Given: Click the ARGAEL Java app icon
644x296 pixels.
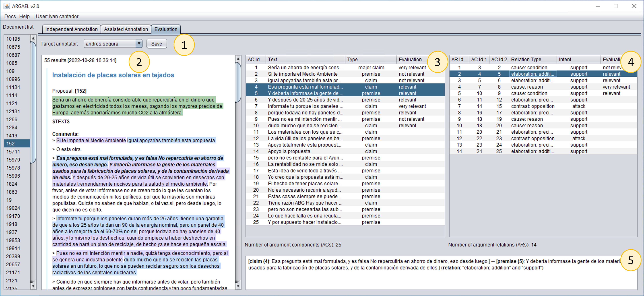Looking at the screenshot, I should pos(7,6).
